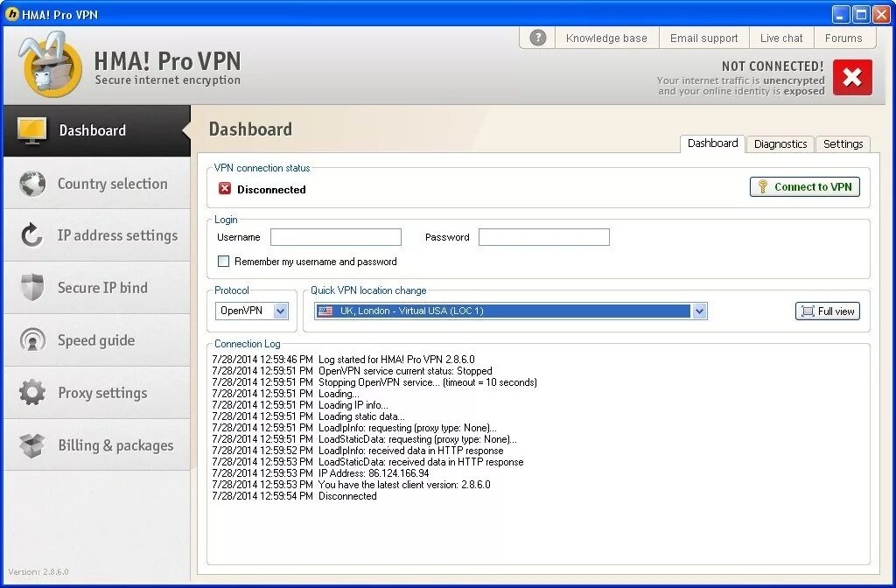
Task: Switch to the Diagnostics tab
Action: pyautogui.click(x=780, y=144)
